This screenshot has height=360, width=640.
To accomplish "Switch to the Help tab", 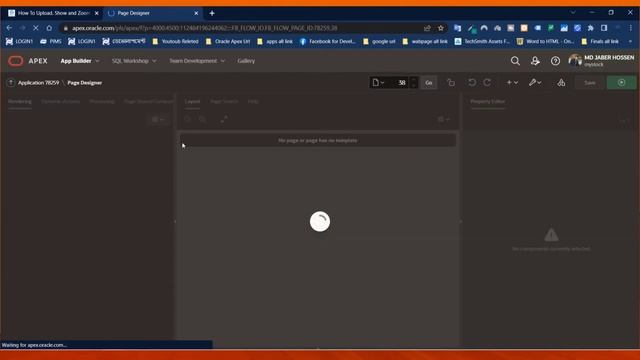I will [253, 101].
